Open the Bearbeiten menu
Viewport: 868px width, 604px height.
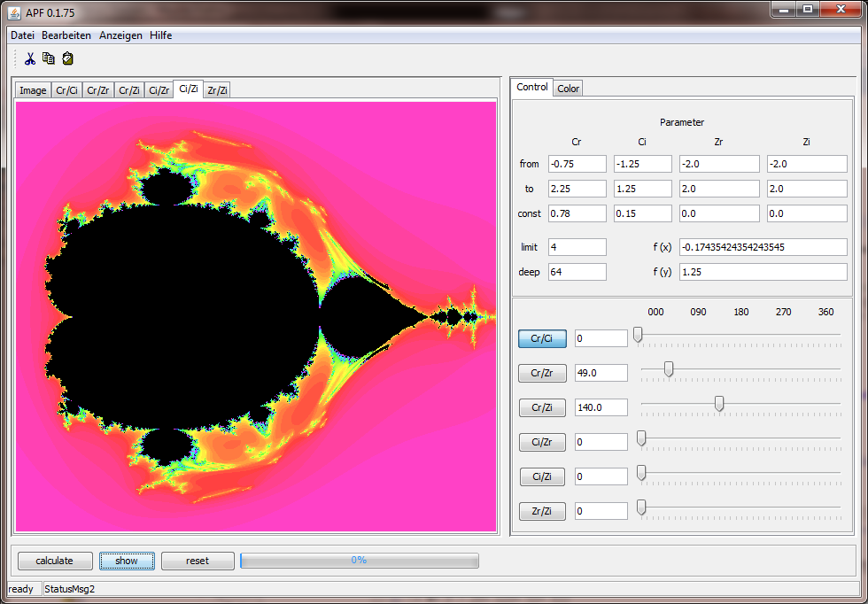(66, 35)
